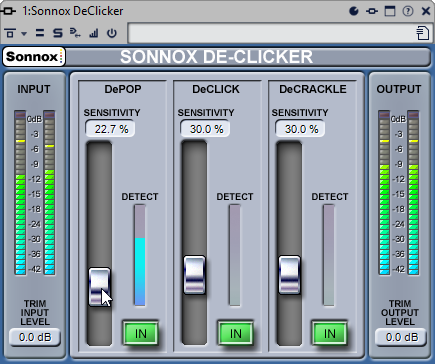This screenshot has width=435, height=364.
Task: Toggle the bypass equals-sign icon
Action: pos(40,33)
